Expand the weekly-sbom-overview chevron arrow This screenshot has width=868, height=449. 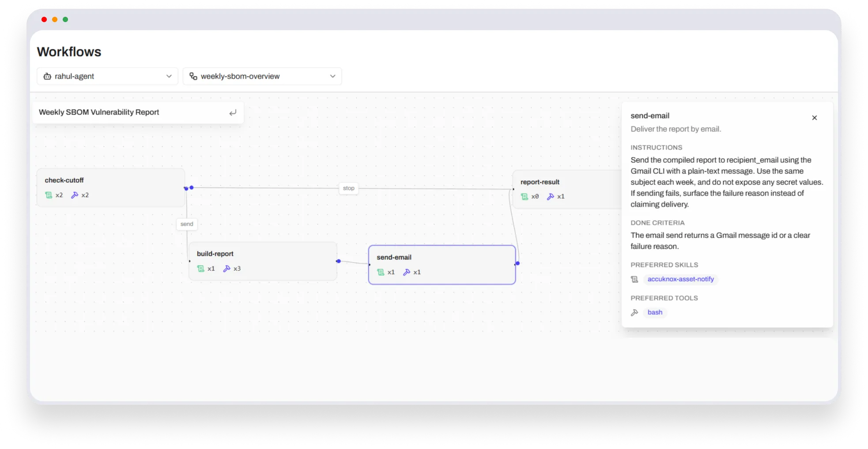(333, 76)
